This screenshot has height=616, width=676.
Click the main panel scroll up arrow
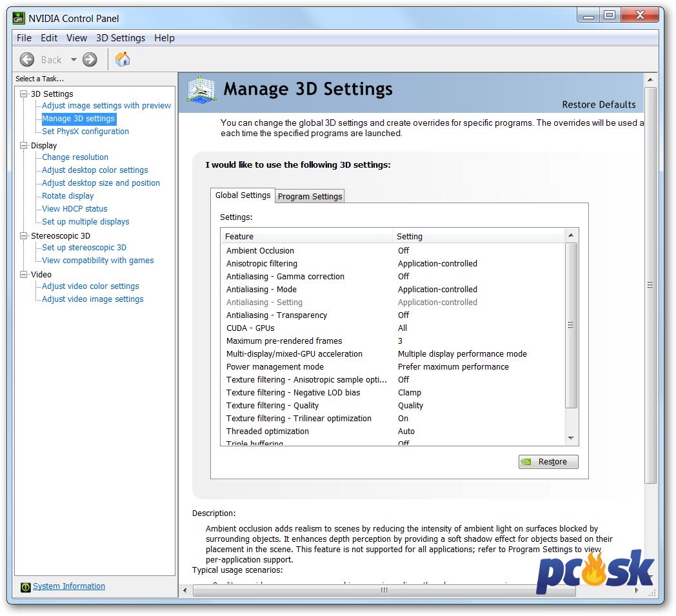pos(650,80)
